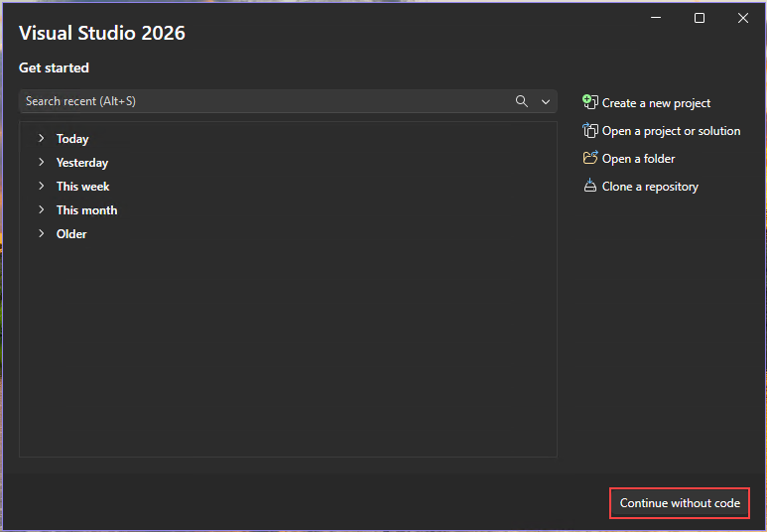The image size is (767, 532).
Task: Select the This week label
Action: 82,187
